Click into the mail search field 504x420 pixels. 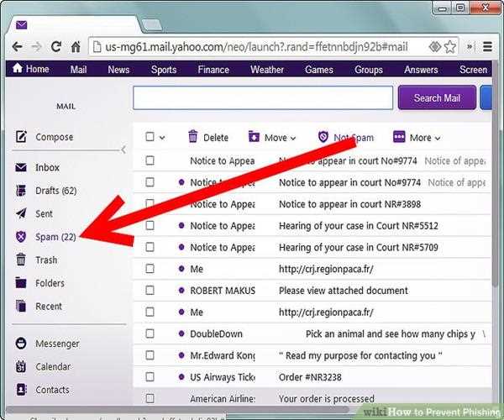(262, 97)
